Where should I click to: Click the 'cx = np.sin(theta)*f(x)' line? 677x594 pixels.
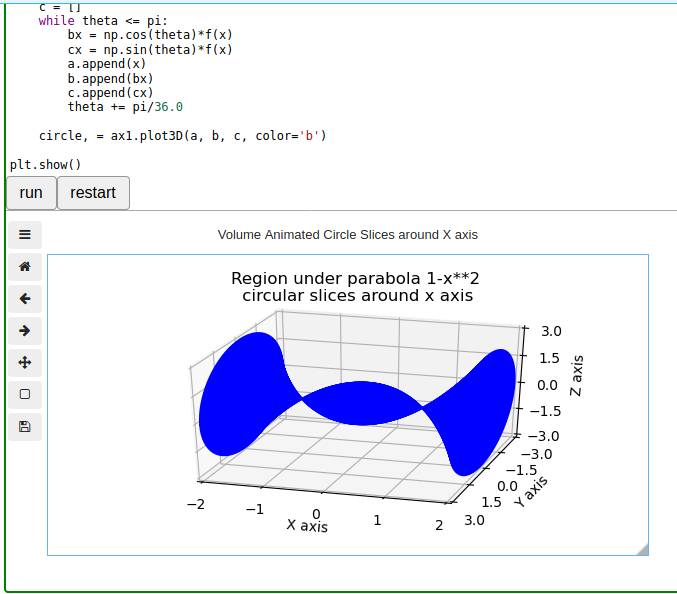click(x=150, y=50)
